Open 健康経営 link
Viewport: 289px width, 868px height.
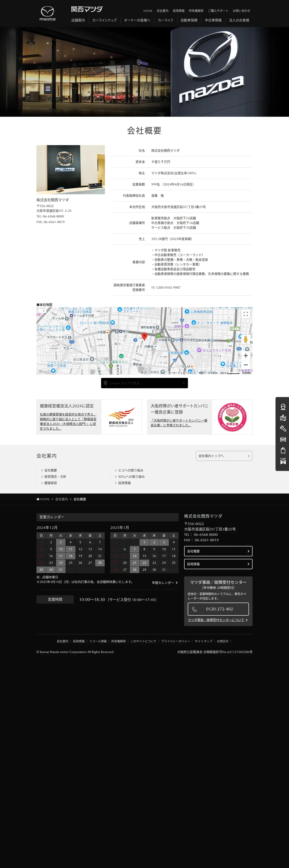click(50, 483)
